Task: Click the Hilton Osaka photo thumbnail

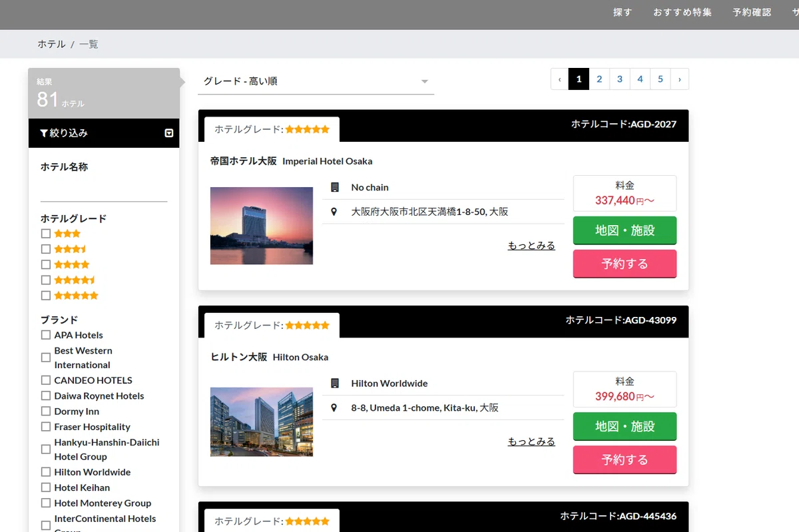Action: coord(262,422)
